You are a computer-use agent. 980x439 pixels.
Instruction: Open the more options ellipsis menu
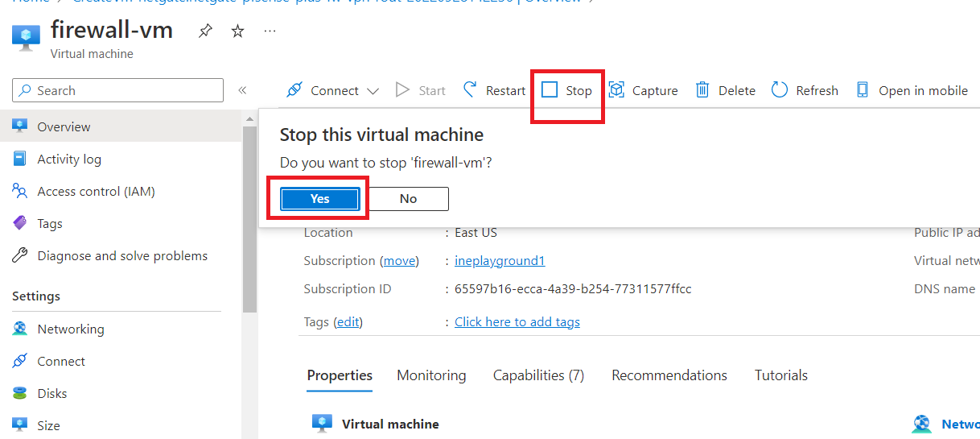270,31
